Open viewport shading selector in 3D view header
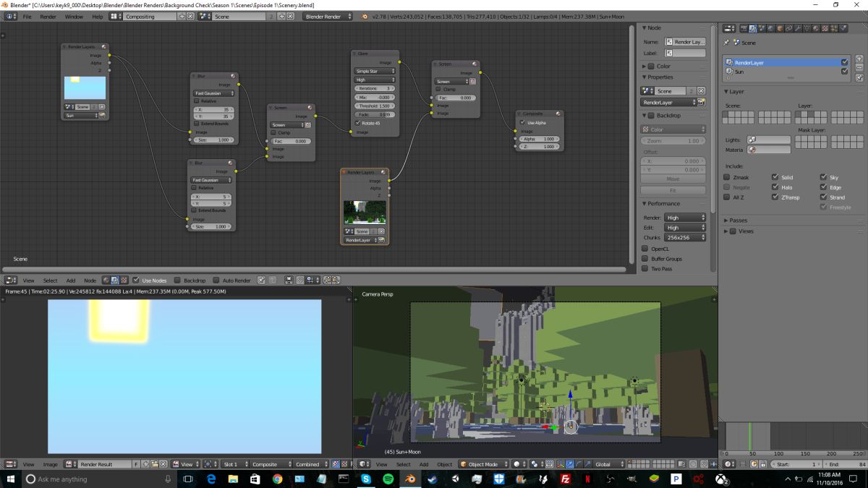The width and height of the screenshot is (868, 488). [x=519, y=464]
